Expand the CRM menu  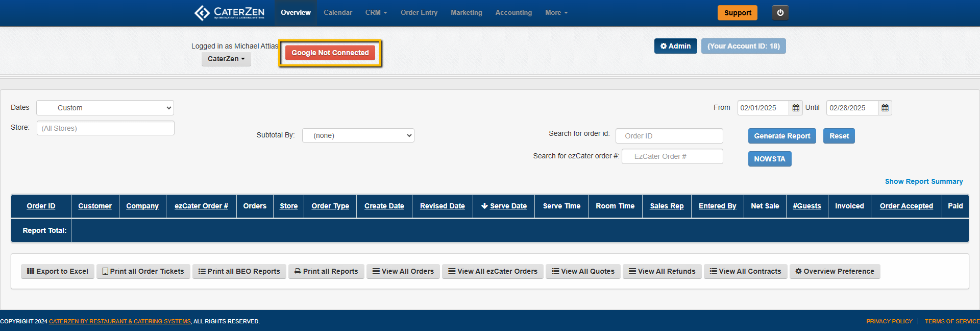(376, 13)
